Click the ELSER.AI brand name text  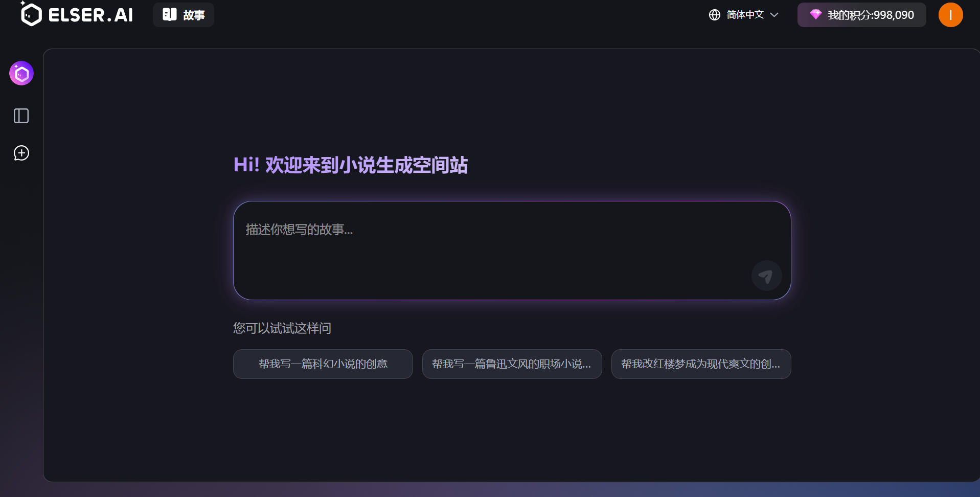point(90,15)
